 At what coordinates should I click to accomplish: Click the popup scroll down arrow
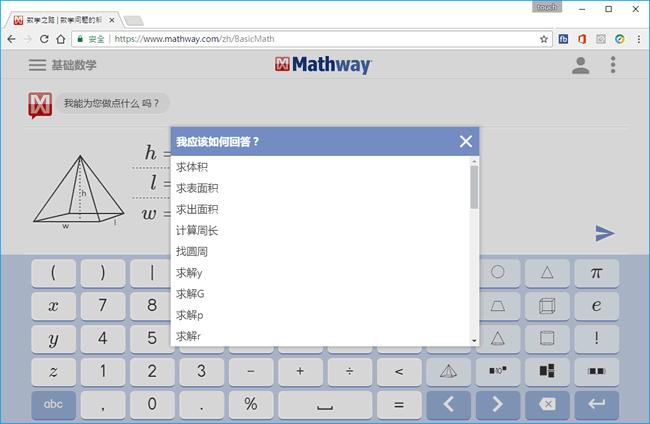[x=474, y=341]
